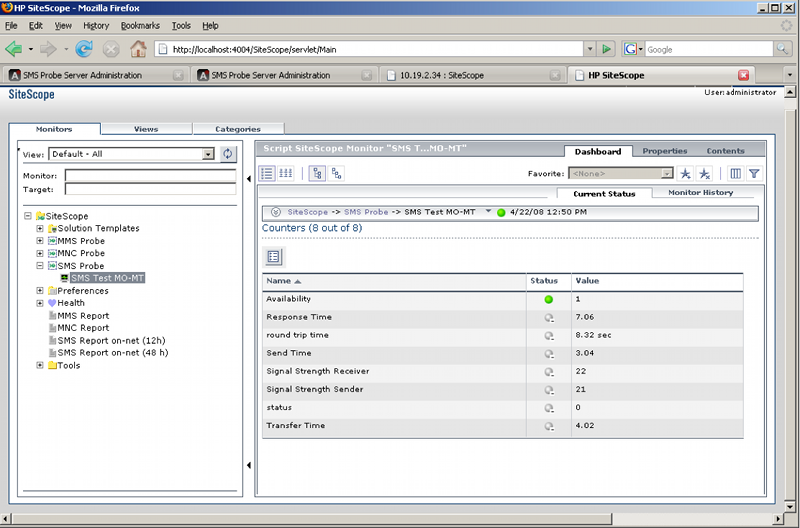
Task: Open the dashboard filter funnel icon
Action: (x=754, y=173)
